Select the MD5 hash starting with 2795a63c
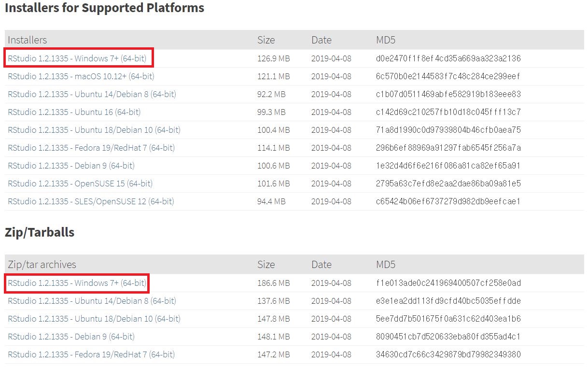Viewport: 588px width, 367px height. (448, 183)
